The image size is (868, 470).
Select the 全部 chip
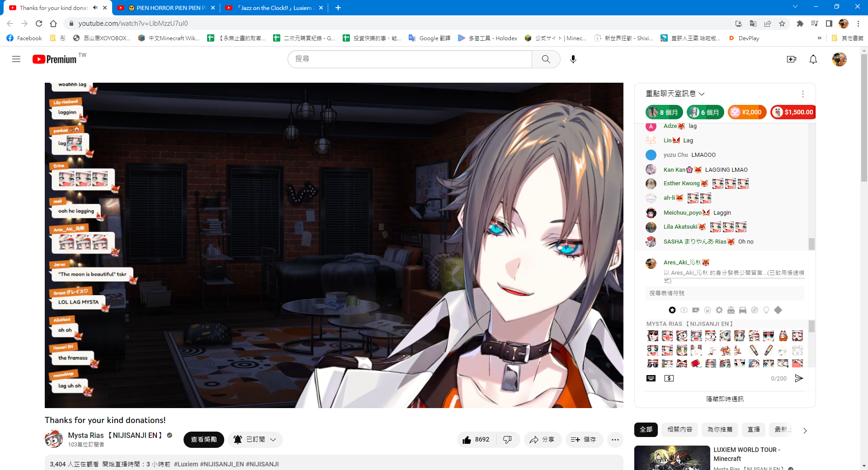point(646,429)
